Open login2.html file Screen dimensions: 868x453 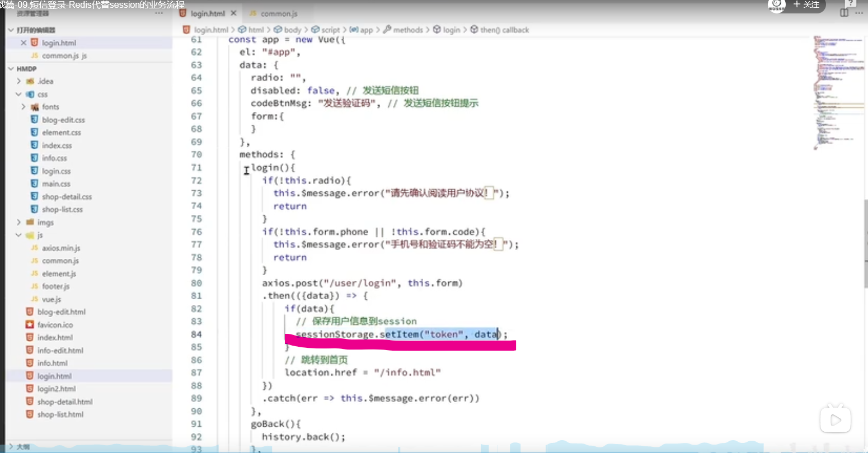pyautogui.click(x=56, y=389)
